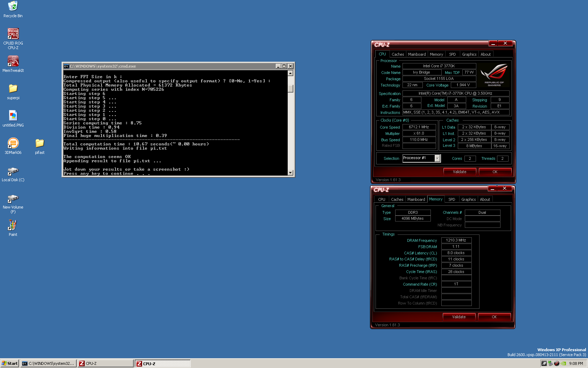The height and width of the screenshot is (368, 588).
Task: Switch to Mainboard tab in upper CPU-Z
Action: click(x=417, y=54)
